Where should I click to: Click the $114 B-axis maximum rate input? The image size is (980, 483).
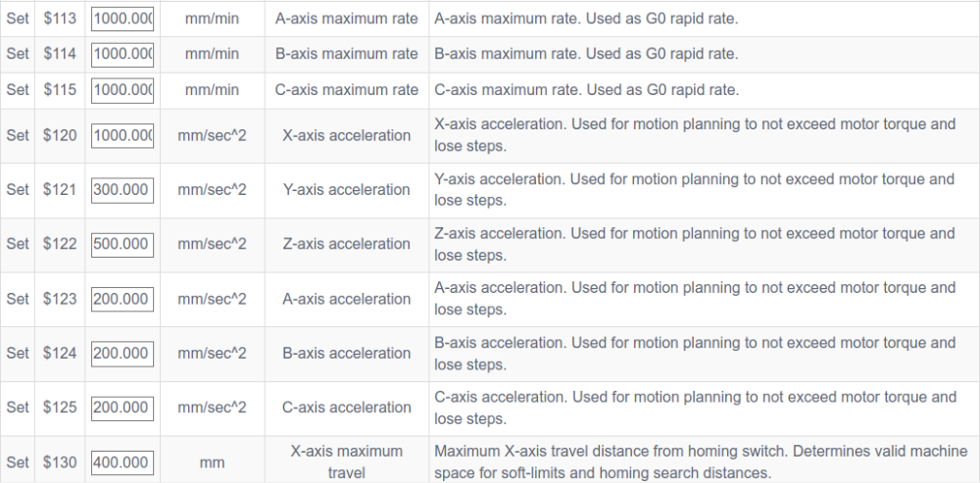click(x=122, y=54)
